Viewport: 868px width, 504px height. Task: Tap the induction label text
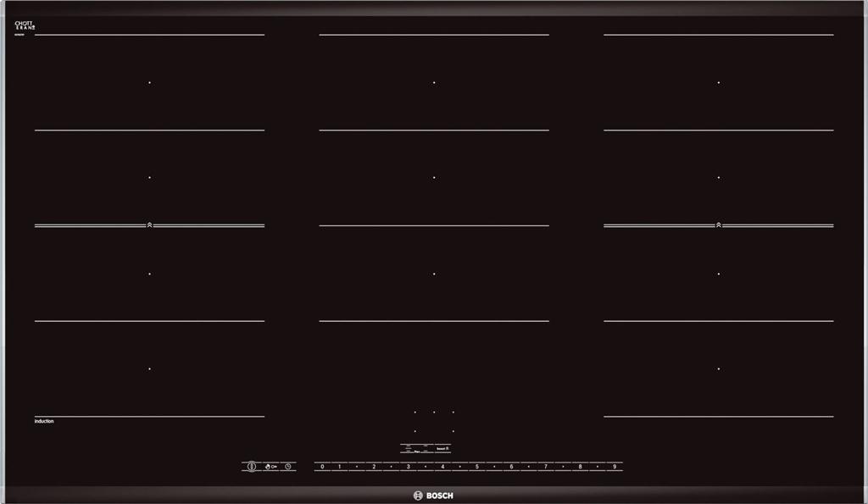coord(44,421)
